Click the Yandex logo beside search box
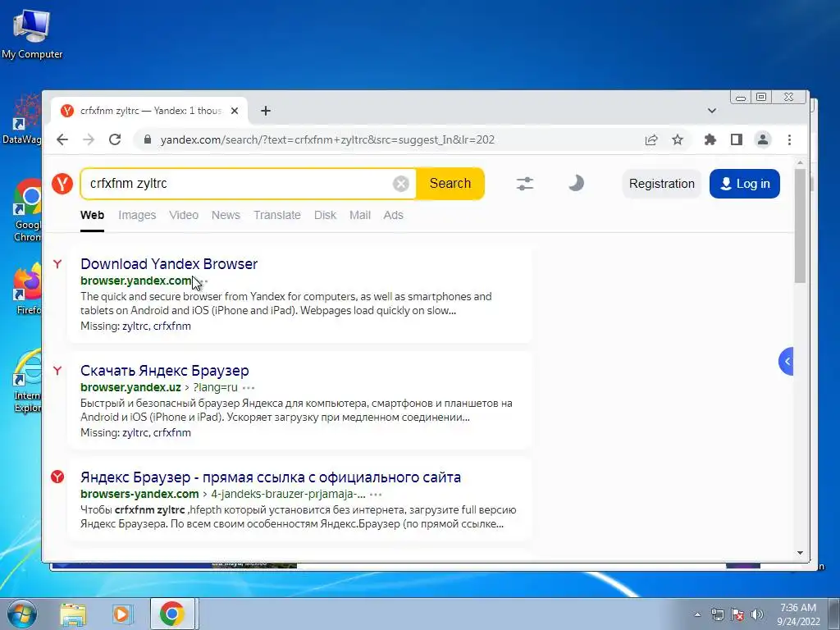This screenshot has width=840, height=630. click(62, 184)
